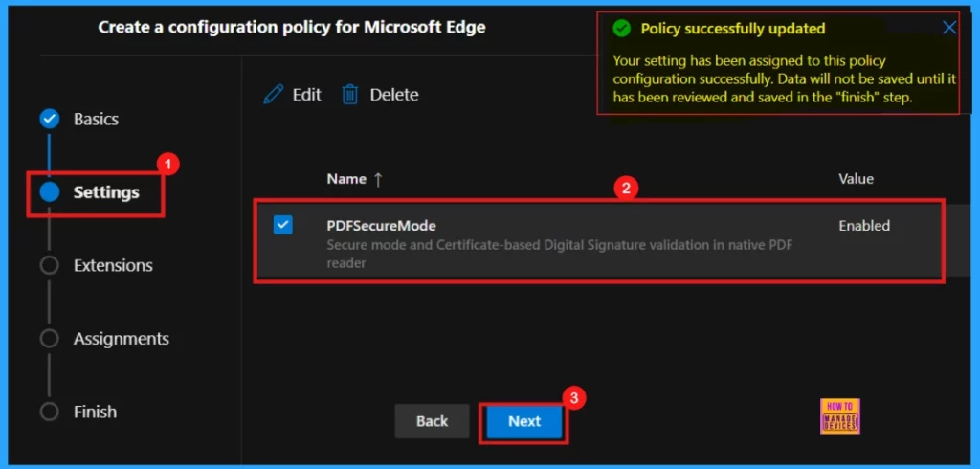This screenshot has height=469, width=980.
Task: Sort by the Name column arrow
Action: click(377, 180)
